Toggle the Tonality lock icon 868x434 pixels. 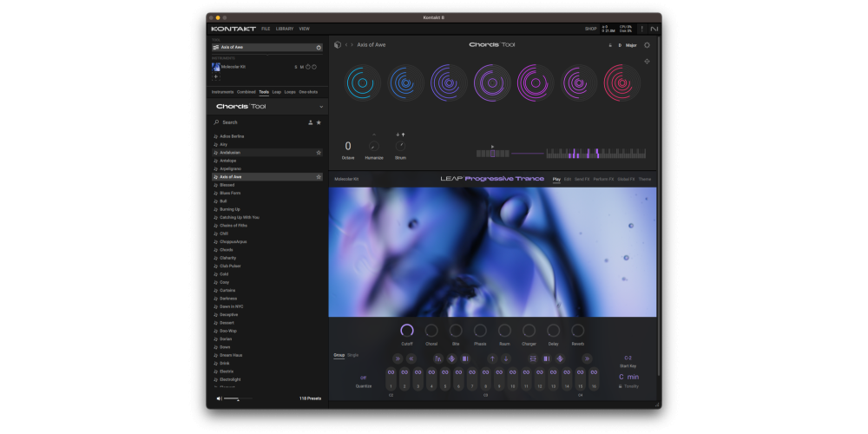(621, 386)
